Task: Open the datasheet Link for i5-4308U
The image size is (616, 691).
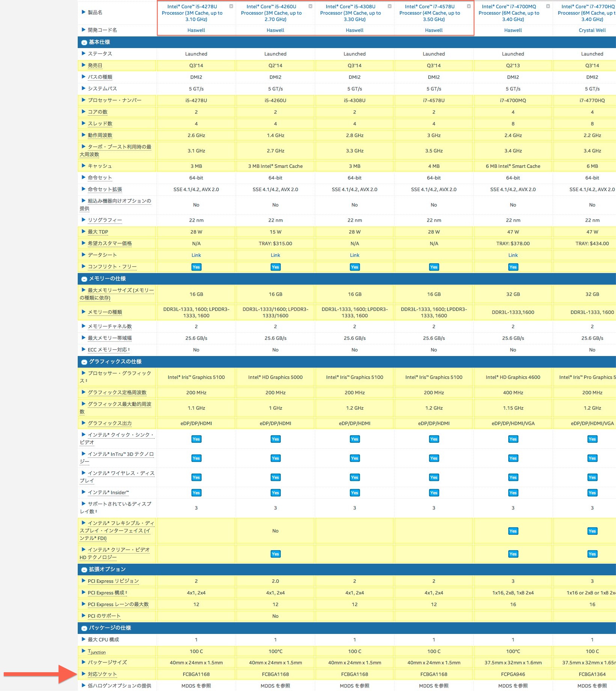Action: click(355, 255)
